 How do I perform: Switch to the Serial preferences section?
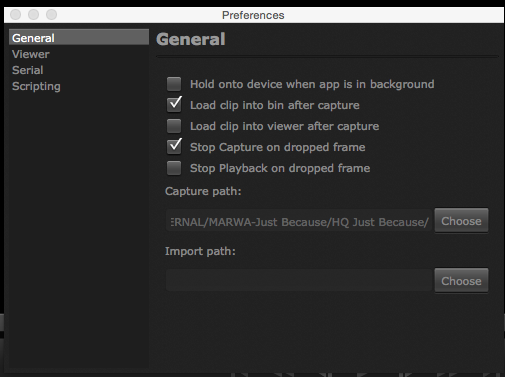coord(28,70)
